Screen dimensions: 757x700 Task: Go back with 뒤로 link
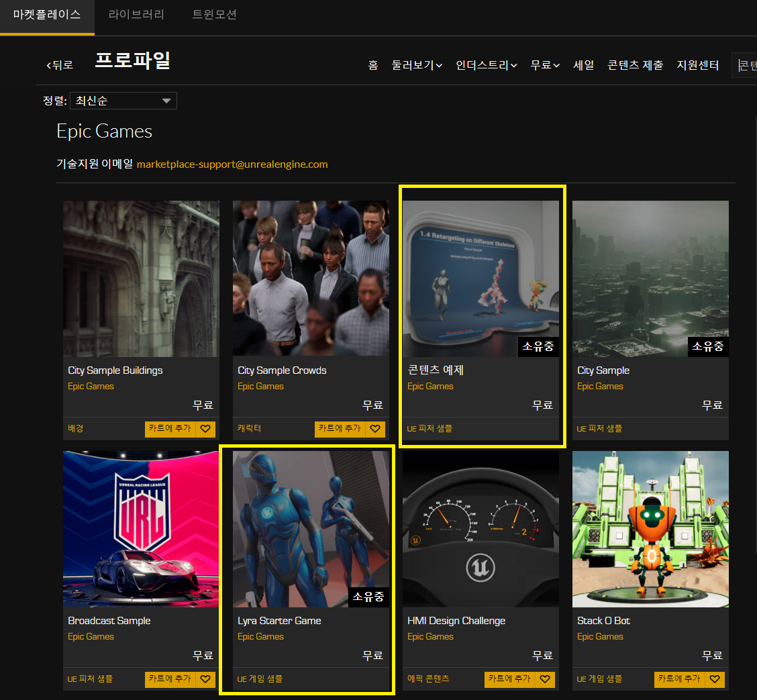59,65
